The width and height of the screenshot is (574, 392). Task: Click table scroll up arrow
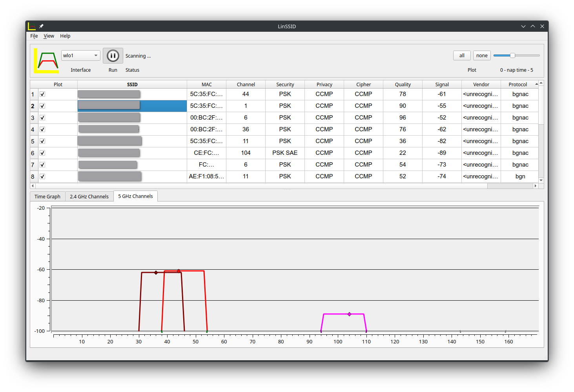(x=541, y=83)
